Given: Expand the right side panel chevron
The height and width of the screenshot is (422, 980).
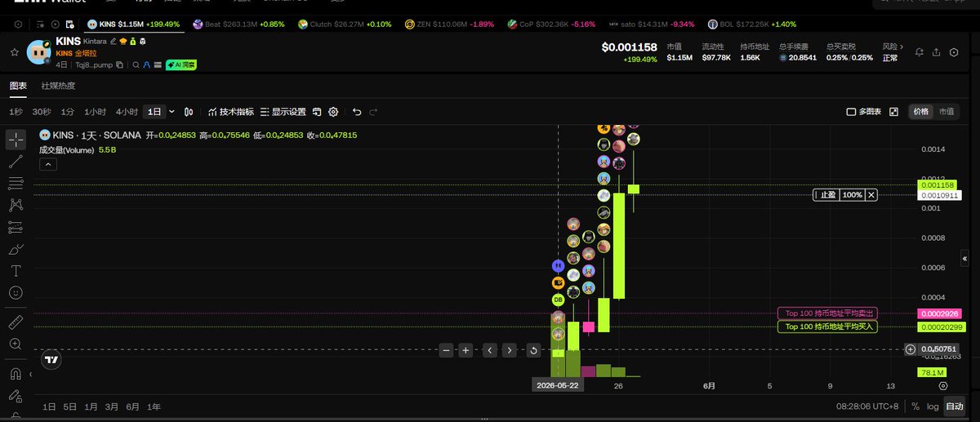Looking at the screenshot, I should pyautogui.click(x=965, y=258).
